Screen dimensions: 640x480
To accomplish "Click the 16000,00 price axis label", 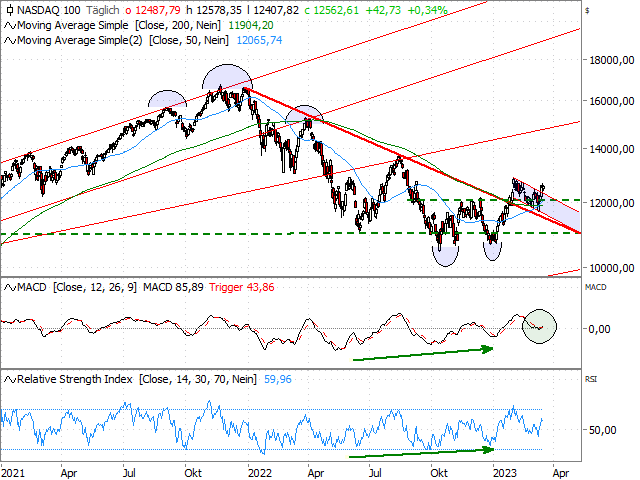I will (611, 101).
